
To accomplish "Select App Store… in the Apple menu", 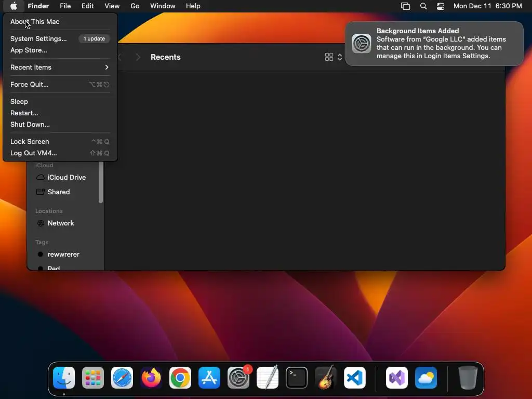I will [60, 50].
